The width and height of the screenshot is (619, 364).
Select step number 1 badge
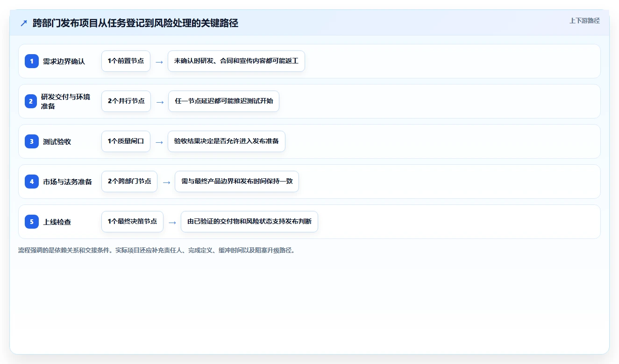coord(32,61)
